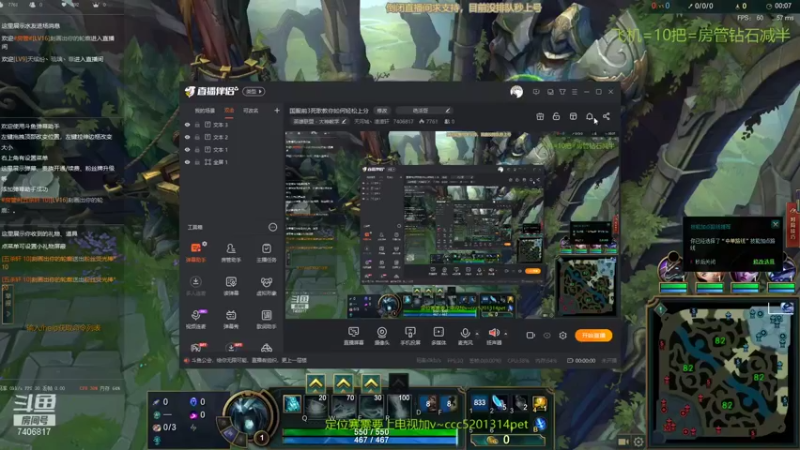Click the car-shaped tool in toolbox bottom row

(266, 348)
